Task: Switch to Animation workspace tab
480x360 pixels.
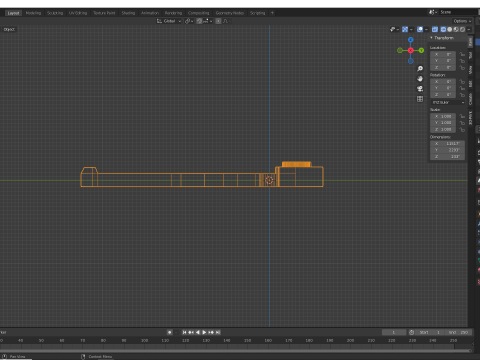Action: point(150,13)
